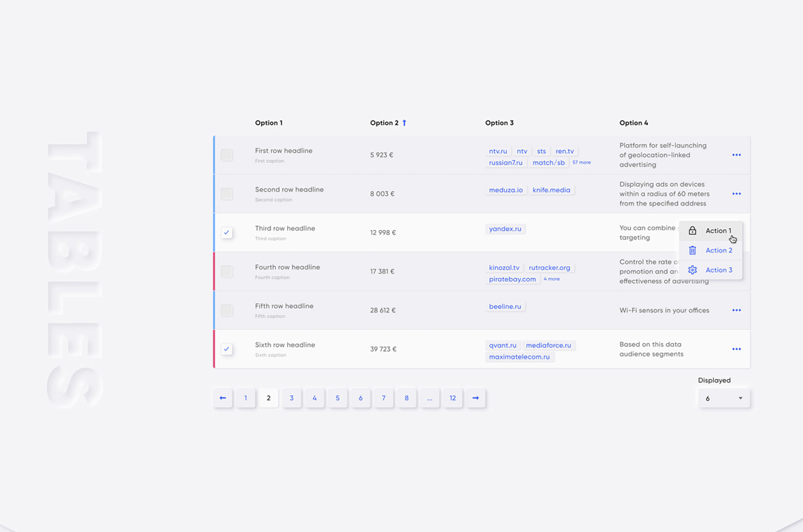Viewport: 803px width, 532px height.
Task: Jump to last page 12
Action: (453, 398)
